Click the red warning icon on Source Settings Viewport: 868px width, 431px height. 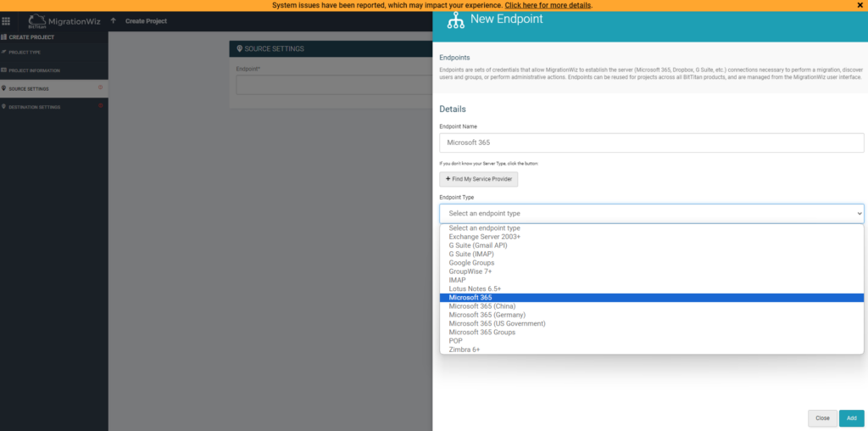point(101,87)
